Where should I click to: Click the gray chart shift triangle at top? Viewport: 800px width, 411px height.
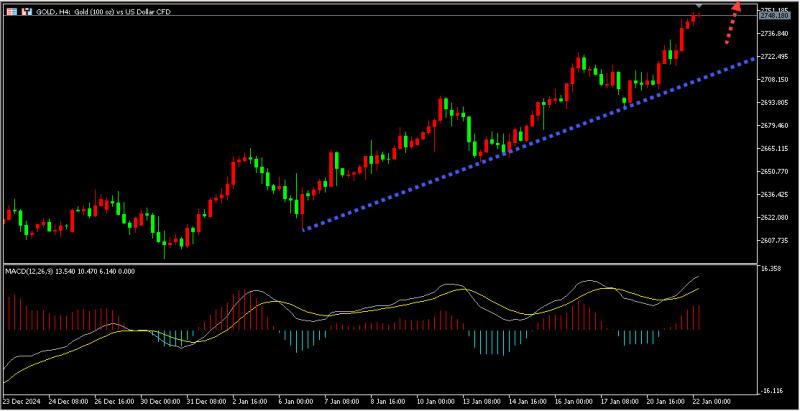pos(698,7)
